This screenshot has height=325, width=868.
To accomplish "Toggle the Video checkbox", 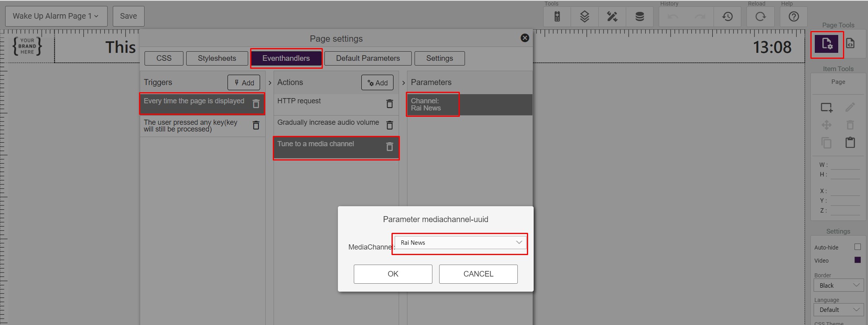I will [858, 260].
